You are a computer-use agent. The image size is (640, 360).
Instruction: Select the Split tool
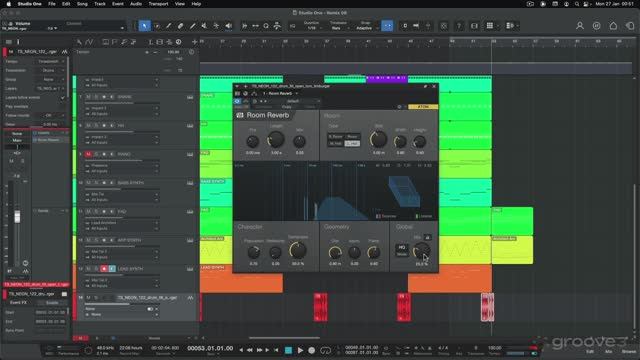coord(169,26)
